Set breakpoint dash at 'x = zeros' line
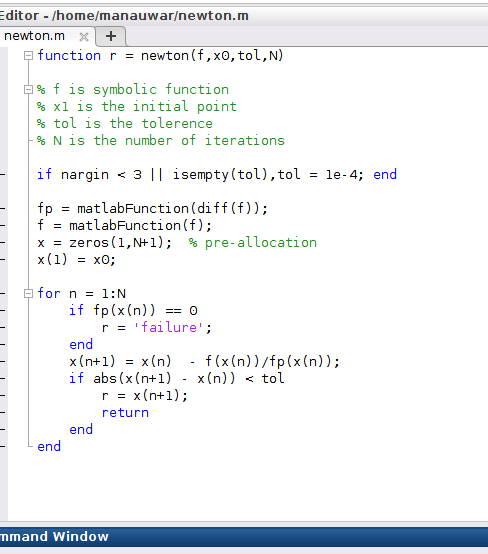This screenshot has height=554, width=488. (2, 242)
